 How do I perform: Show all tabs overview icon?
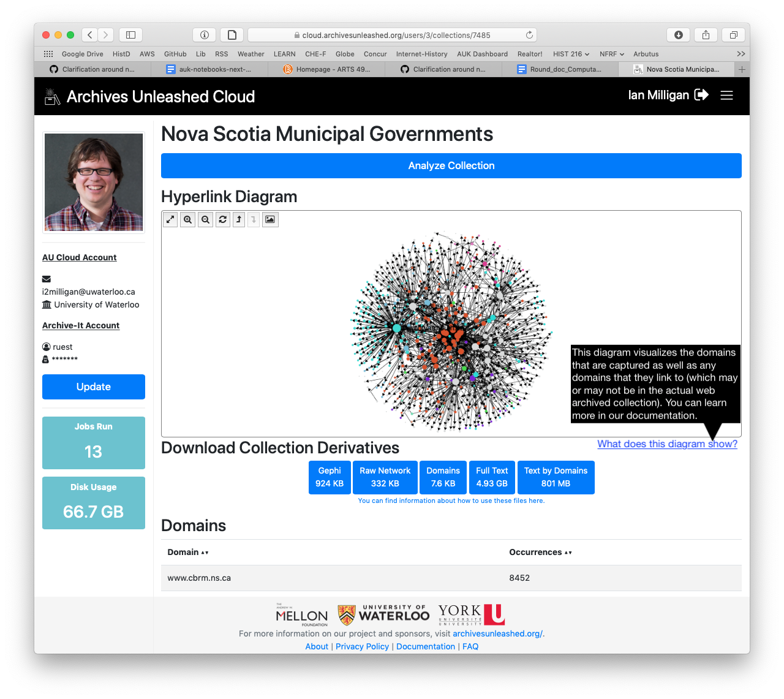733,35
